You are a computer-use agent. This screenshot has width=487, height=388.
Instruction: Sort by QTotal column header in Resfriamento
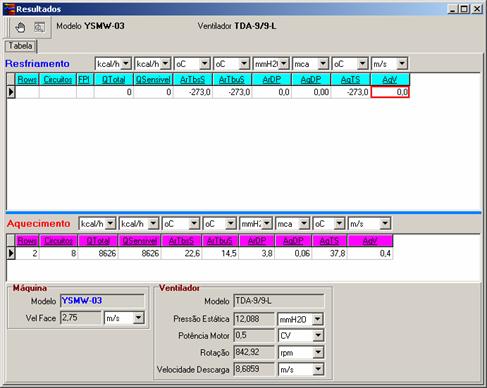114,80
